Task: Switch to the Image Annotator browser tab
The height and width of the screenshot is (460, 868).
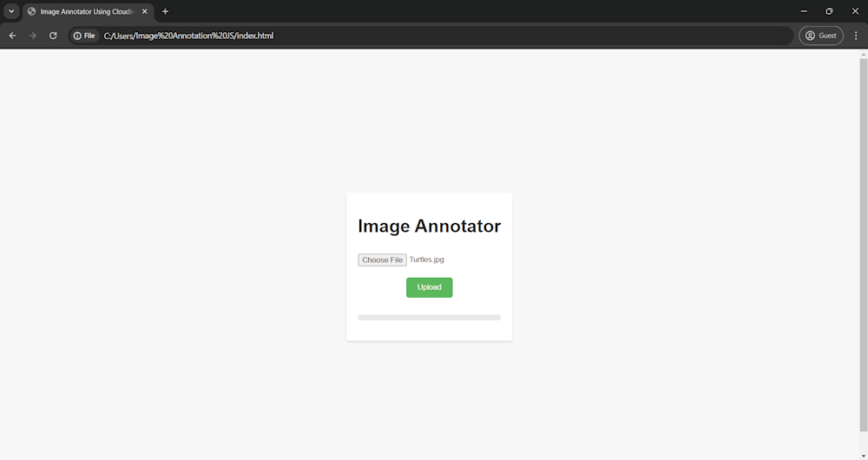Action: tap(82, 11)
